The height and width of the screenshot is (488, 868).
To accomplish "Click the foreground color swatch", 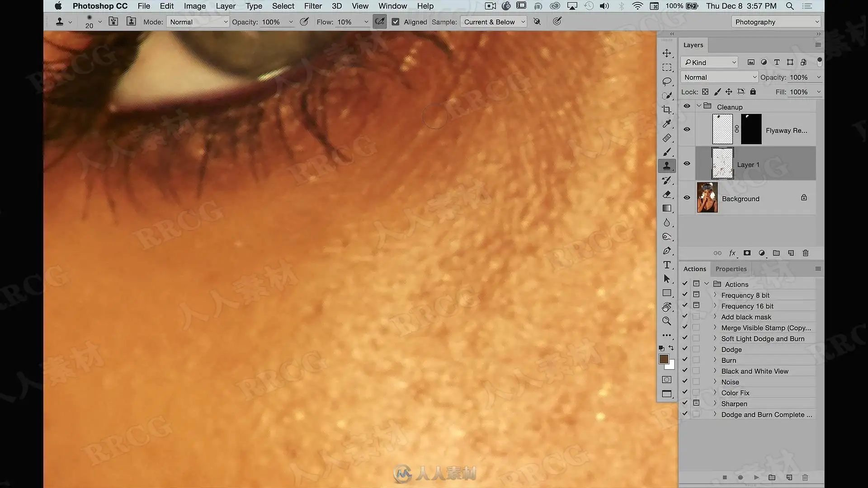I will point(664,359).
